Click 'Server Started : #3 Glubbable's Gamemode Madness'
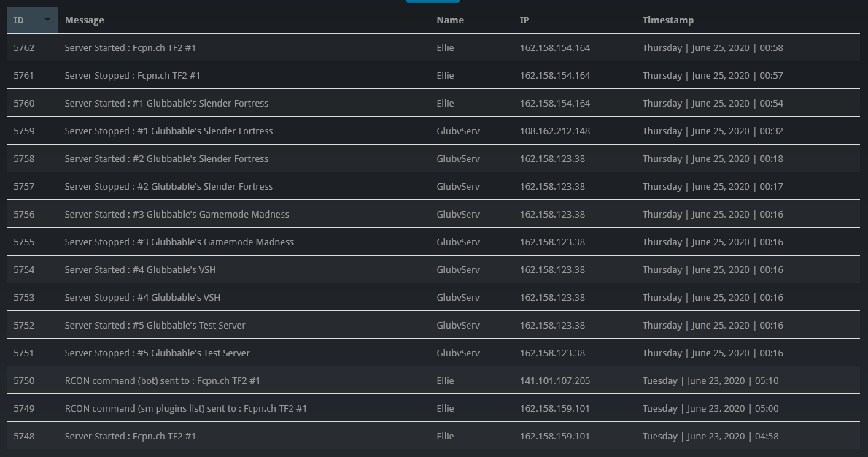This screenshot has height=457, width=868. 177,214
